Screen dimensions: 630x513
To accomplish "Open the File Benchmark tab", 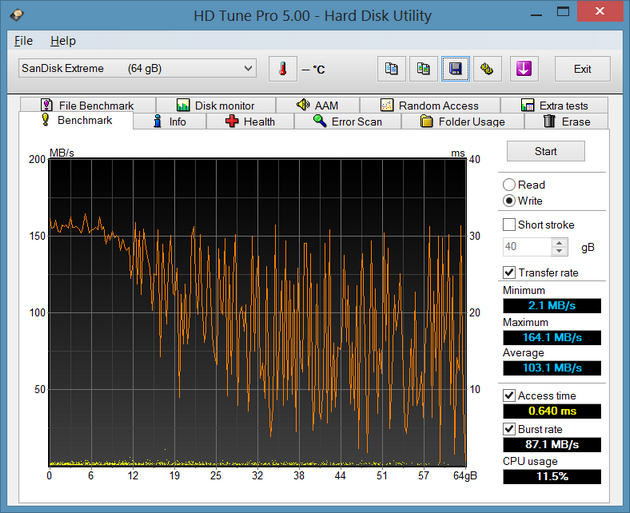I will pyautogui.click(x=88, y=105).
